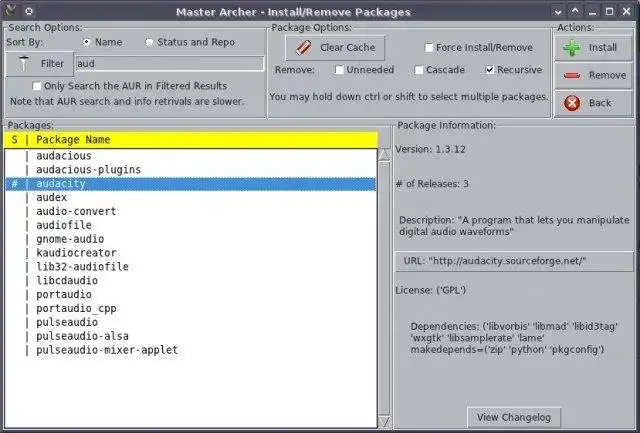Select the lib32-audiofile package
The height and width of the screenshot is (433, 640).
pyautogui.click(x=191, y=267)
